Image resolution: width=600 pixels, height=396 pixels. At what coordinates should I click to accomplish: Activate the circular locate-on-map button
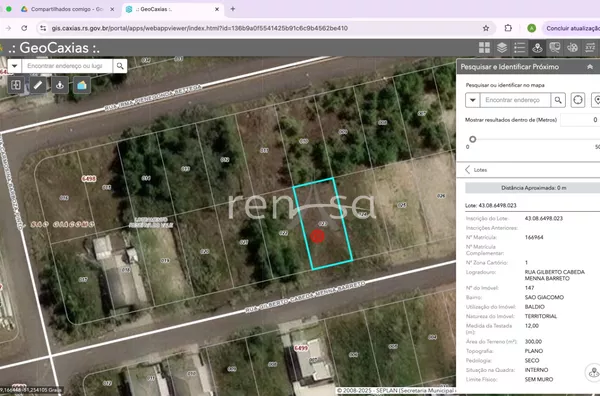pos(578,100)
